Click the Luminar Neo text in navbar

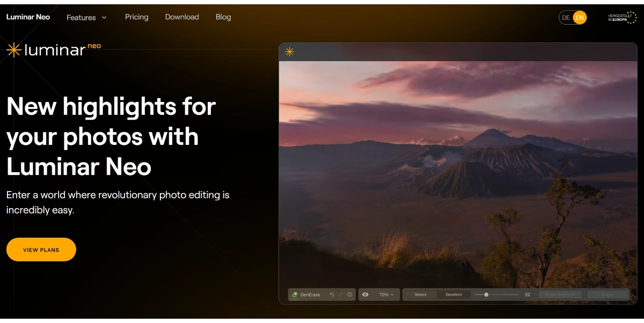coord(28,17)
